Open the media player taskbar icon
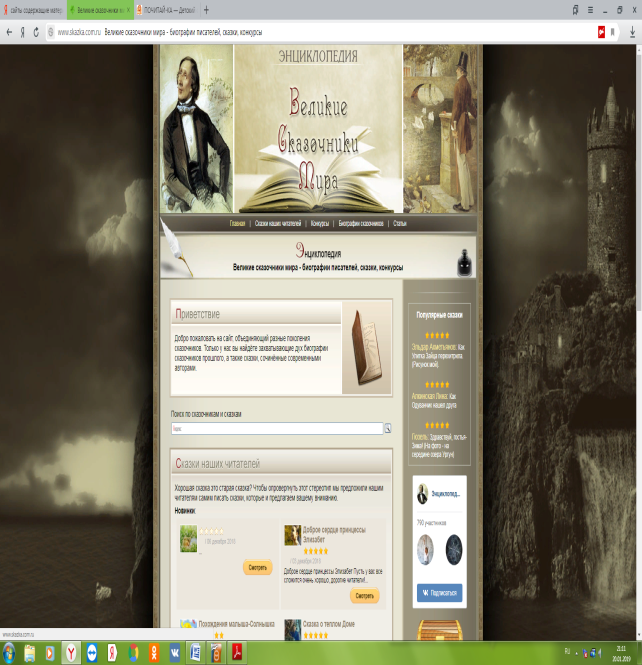642x665 pixels. coord(50,654)
